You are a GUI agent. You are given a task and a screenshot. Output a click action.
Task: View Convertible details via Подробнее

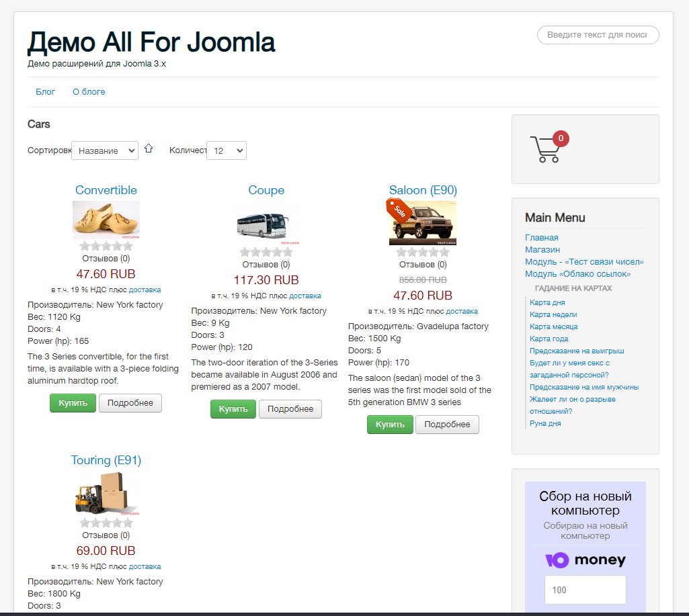[130, 403]
